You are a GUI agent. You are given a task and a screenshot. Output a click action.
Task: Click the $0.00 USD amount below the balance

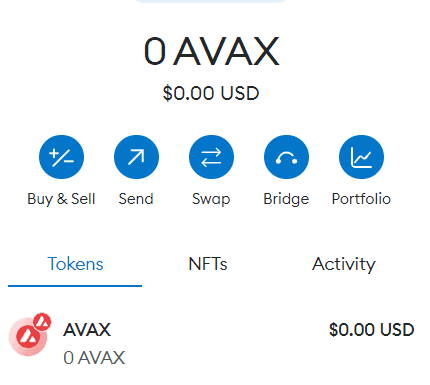[x=211, y=93]
